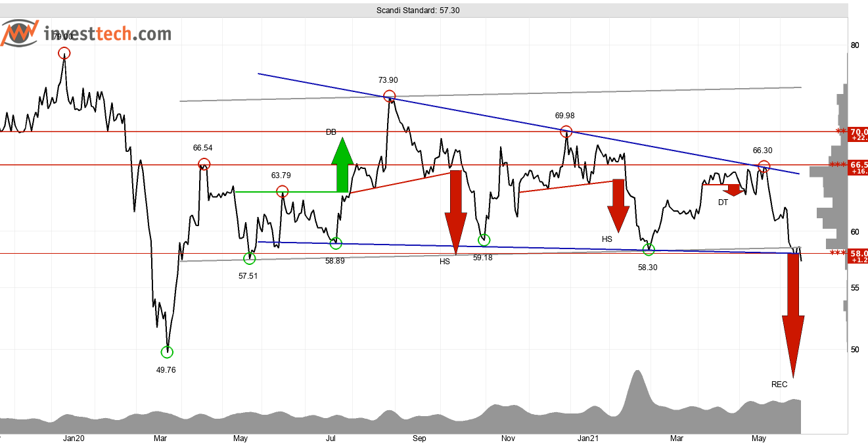Viewport: 868px width, 447px height.
Task: Select the green circle at the 49.76 low
Action: point(167,352)
